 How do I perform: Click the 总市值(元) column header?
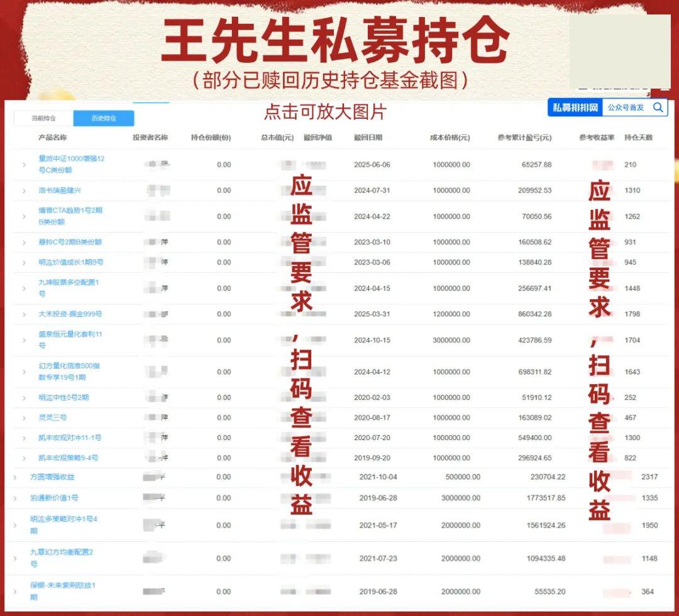click(x=277, y=138)
